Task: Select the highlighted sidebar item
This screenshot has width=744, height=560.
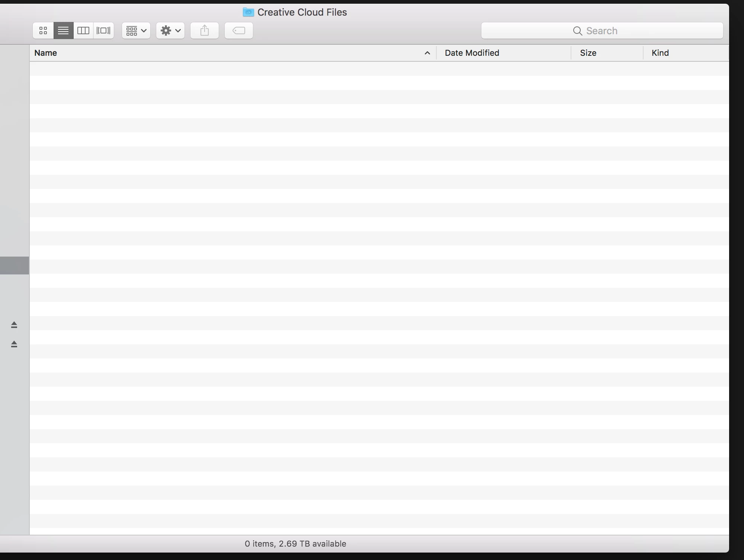Action: [14, 265]
